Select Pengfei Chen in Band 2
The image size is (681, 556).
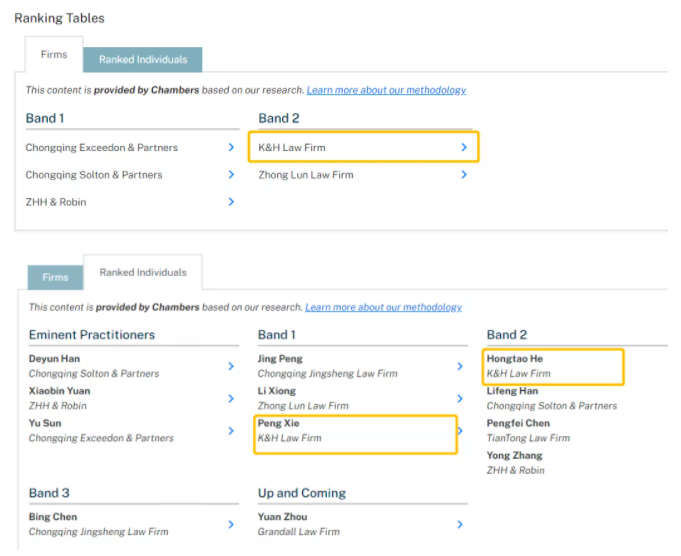tap(518, 423)
